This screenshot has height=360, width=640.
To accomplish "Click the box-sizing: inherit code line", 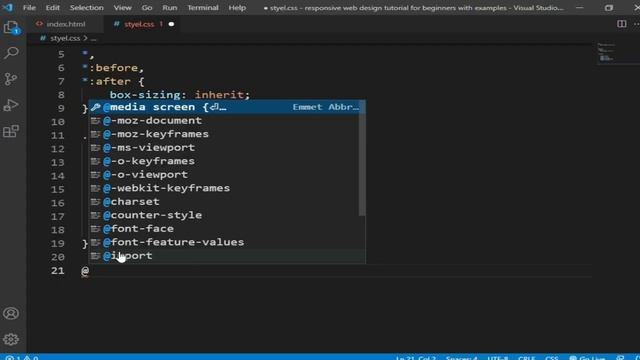I will click(180, 95).
